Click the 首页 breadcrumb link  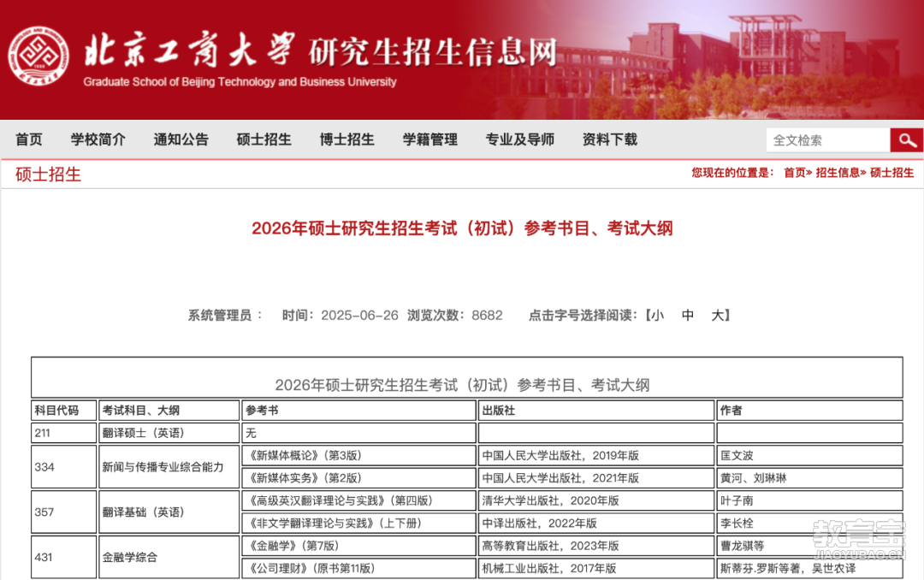(x=795, y=173)
